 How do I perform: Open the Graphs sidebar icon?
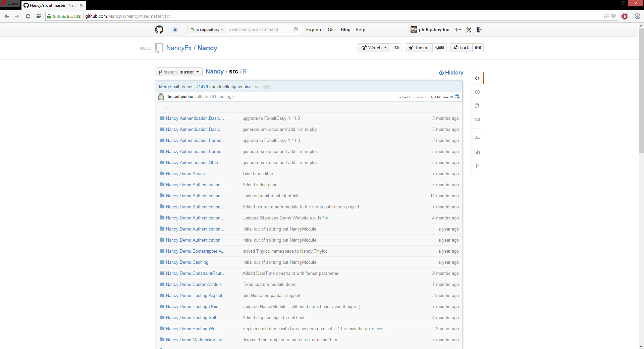pyautogui.click(x=477, y=152)
